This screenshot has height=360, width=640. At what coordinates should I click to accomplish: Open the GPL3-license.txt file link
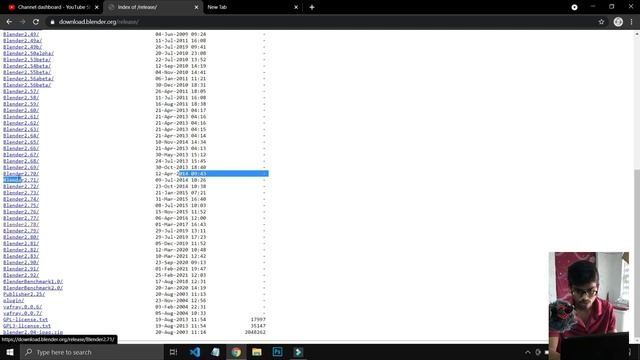[27, 326]
